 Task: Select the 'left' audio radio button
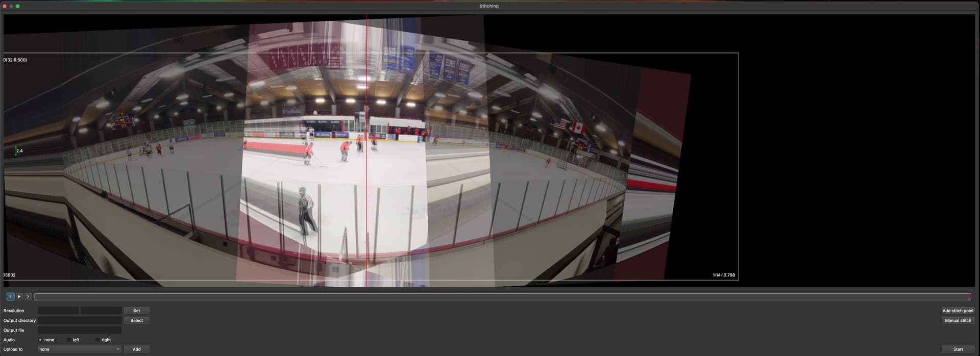69,340
